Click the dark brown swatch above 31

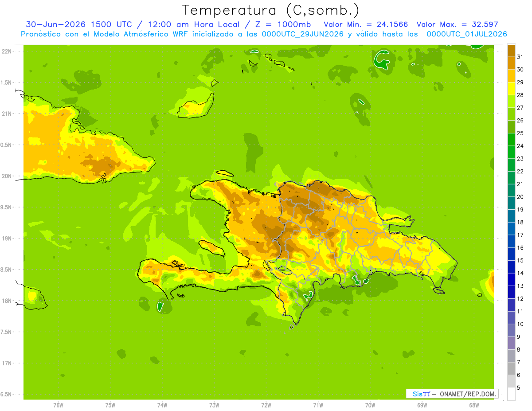(x=511, y=50)
